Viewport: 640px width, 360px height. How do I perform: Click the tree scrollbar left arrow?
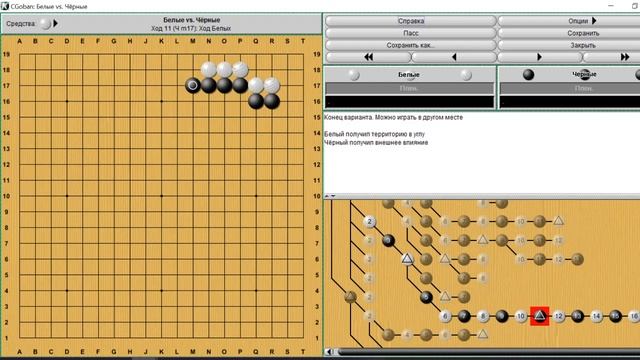pos(329,352)
